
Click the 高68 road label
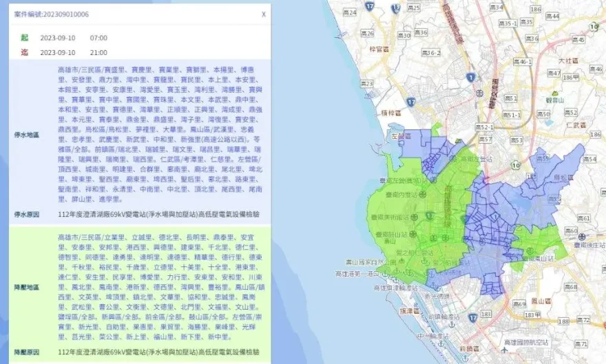pyautogui.click(x=571, y=287)
